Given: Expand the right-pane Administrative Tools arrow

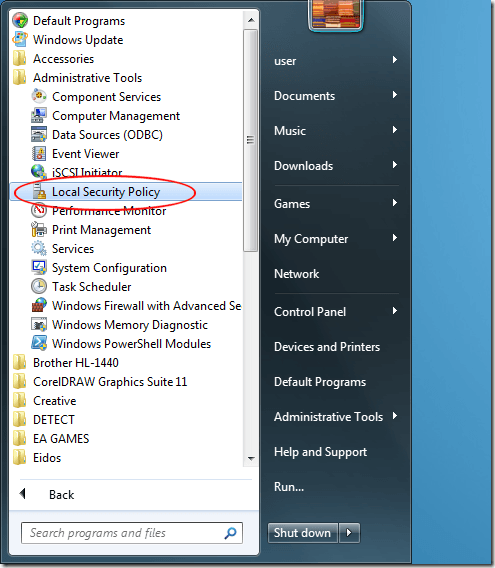Looking at the screenshot, I should click(x=395, y=416).
